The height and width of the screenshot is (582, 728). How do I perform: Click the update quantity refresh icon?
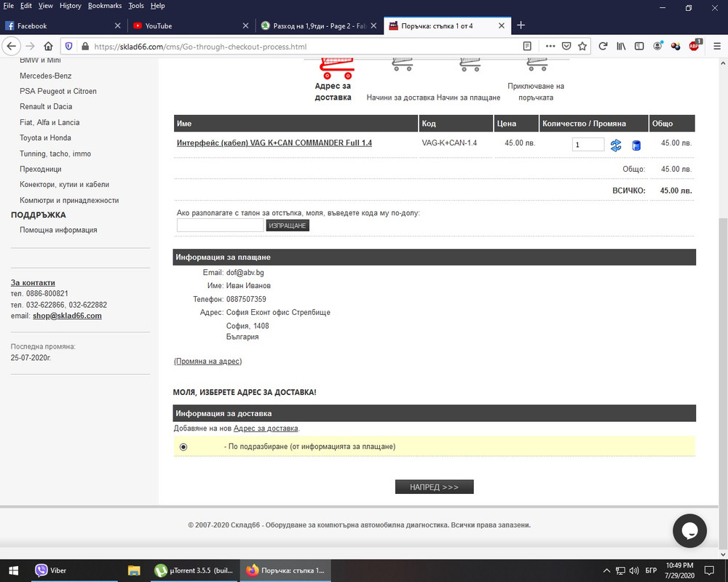pyautogui.click(x=616, y=145)
